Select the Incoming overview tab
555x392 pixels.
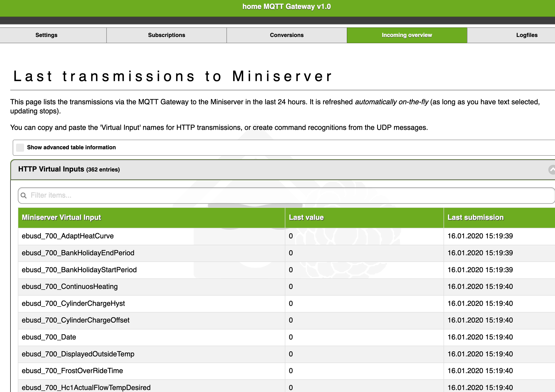(407, 35)
